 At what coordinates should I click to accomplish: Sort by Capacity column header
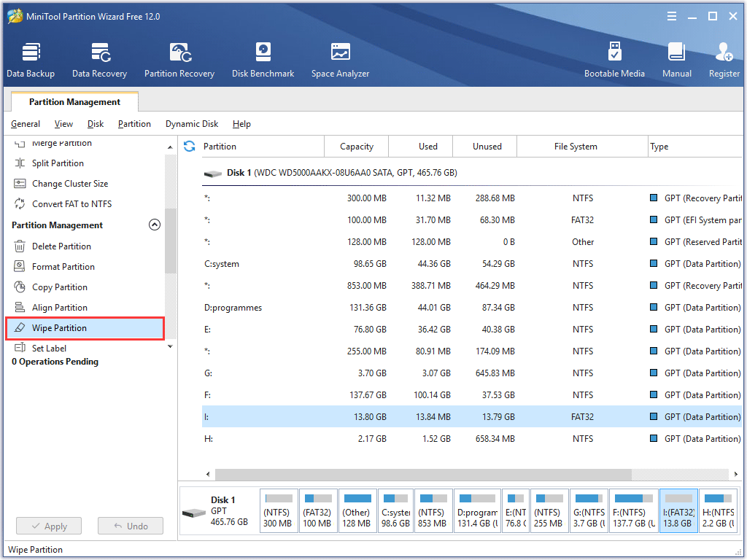click(356, 147)
